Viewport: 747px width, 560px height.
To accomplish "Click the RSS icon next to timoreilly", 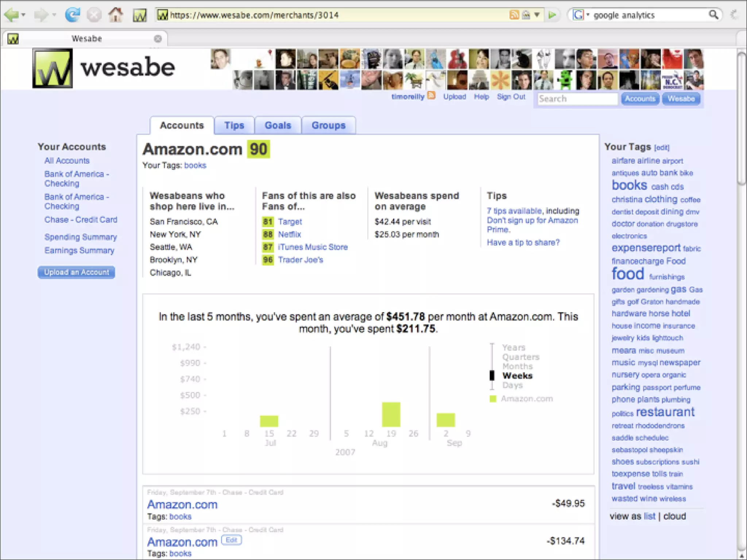I will (x=431, y=96).
